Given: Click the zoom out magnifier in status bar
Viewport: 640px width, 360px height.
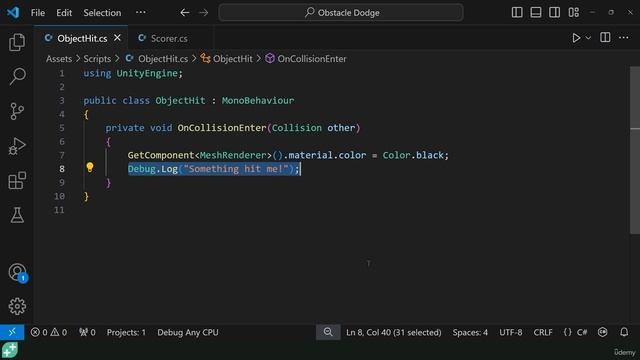Looking at the screenshot, I should [328, 332].
